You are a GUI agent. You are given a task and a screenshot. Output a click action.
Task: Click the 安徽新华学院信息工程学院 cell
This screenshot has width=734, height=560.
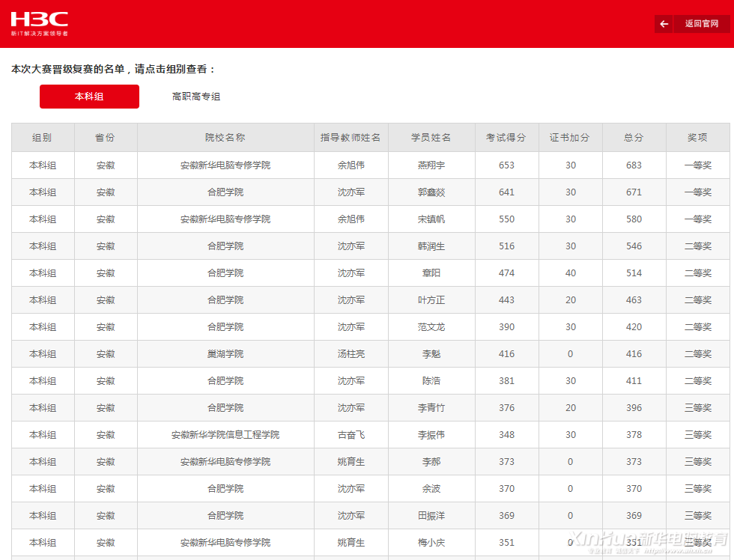click(225, 435)
